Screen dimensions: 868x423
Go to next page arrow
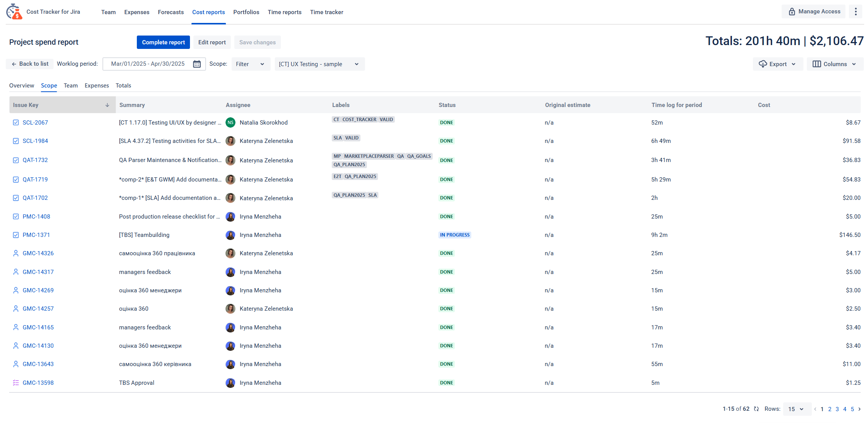pos(860,409)
